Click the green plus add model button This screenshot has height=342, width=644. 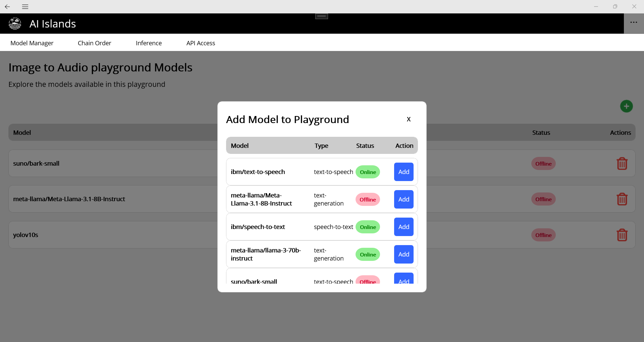click(626, 106)
